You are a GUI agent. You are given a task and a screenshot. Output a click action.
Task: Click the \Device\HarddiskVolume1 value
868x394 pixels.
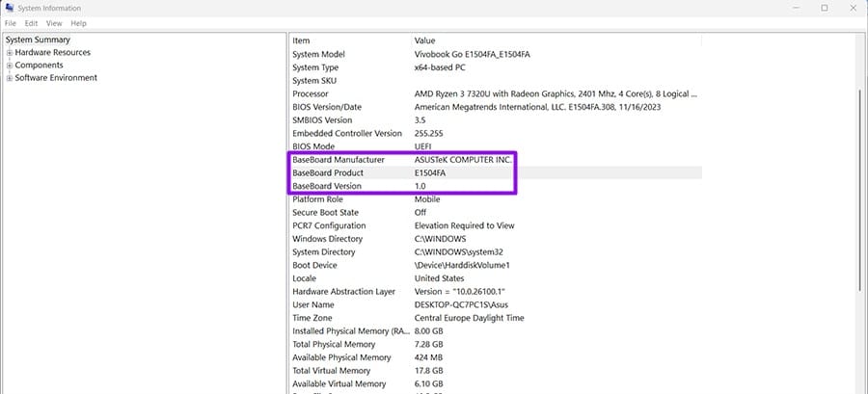pos(462,265)
